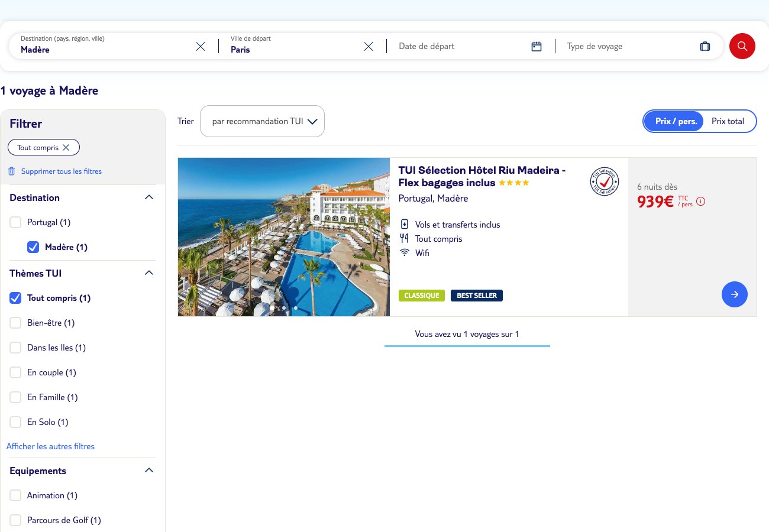Check the En couple checkbox

click(x=15, y=372)
